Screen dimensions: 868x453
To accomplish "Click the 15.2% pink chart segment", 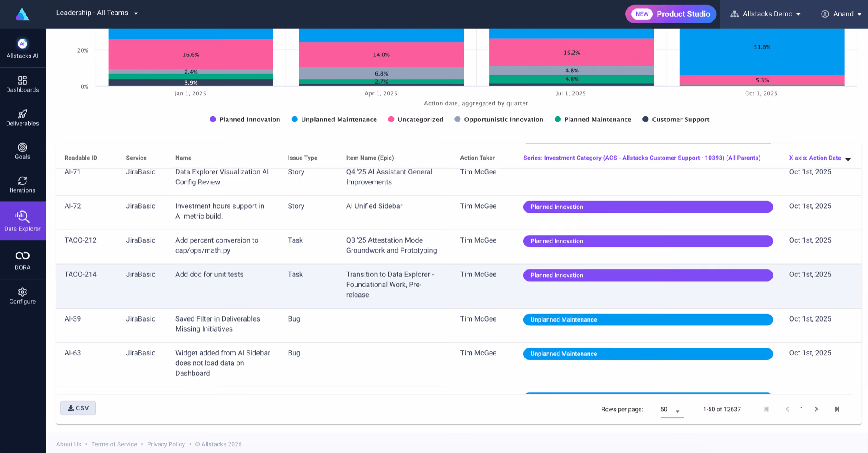I will (x=572, y=53).
